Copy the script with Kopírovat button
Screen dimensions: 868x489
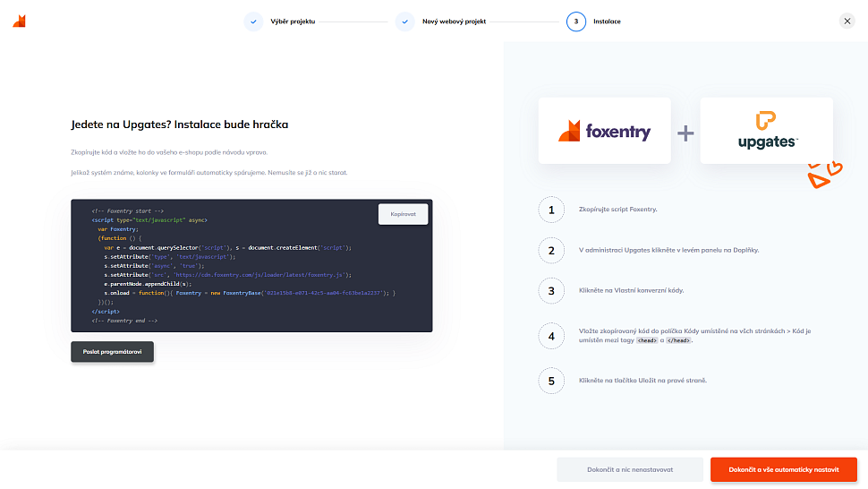coord(403,214)
